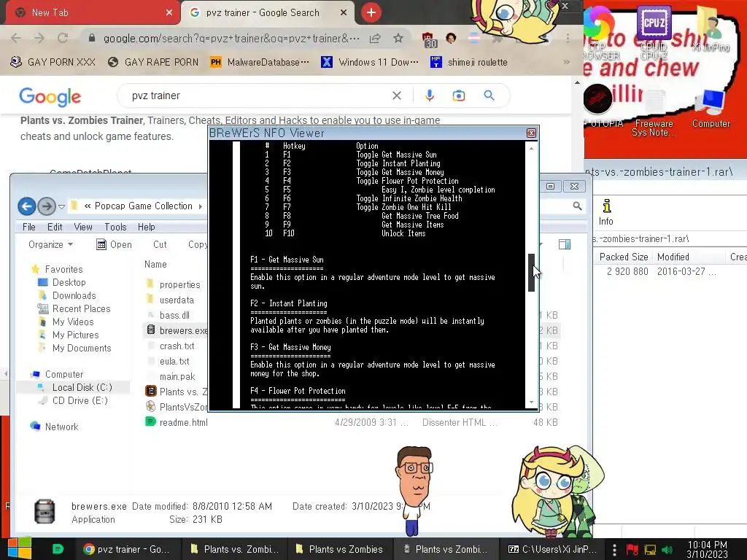Start Google voice search microphone

429,96
